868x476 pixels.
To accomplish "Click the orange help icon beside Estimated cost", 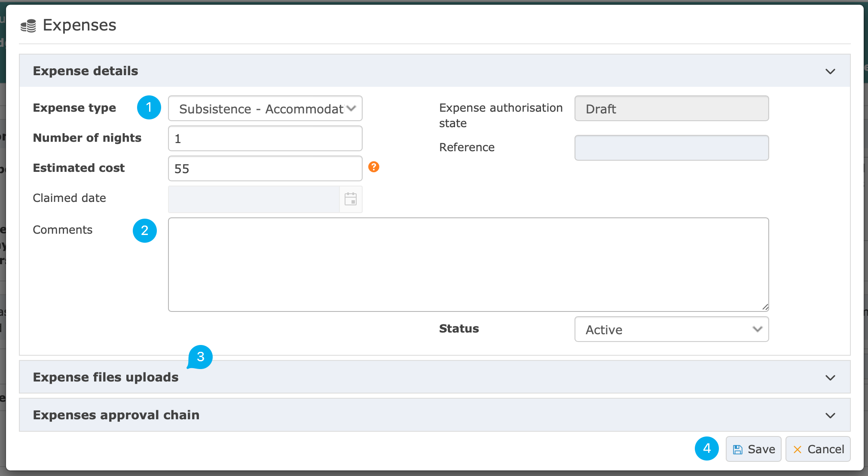I will [374, 167].
